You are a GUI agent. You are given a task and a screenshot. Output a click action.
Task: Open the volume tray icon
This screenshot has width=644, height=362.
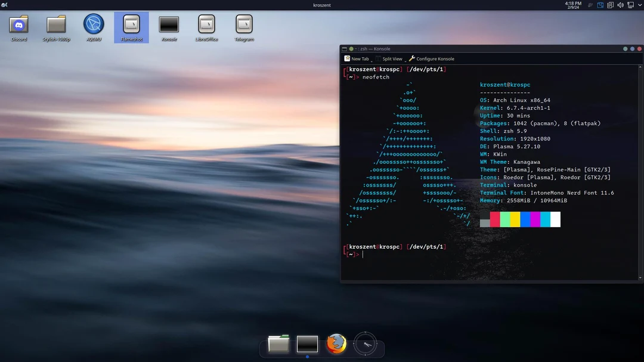point(620,5)
